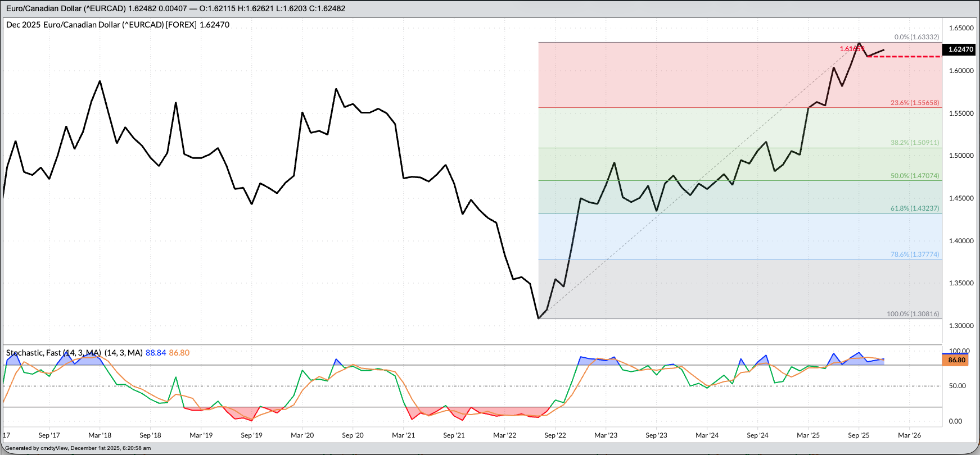
Task: Click the Mar '18 date on time axis
Action: point(100,435)
